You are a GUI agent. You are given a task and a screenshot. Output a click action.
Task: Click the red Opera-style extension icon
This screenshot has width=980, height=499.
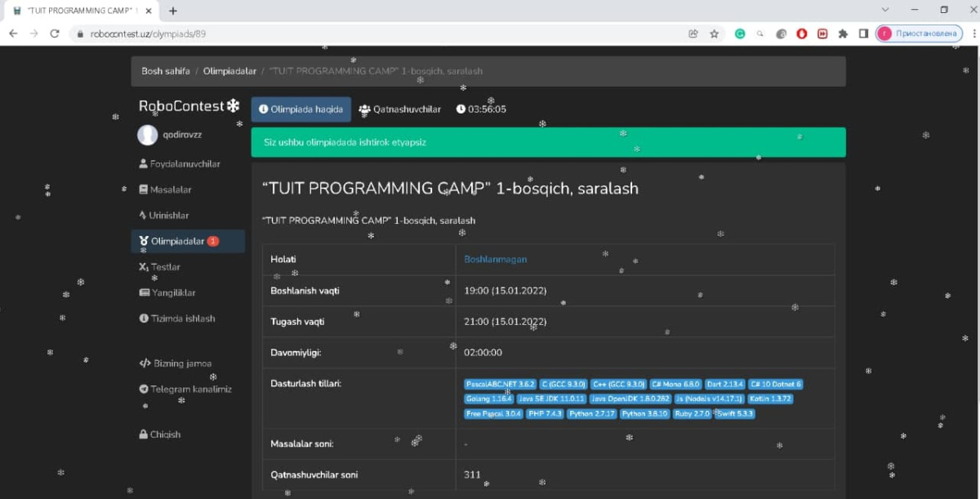[x=802, y=33]
